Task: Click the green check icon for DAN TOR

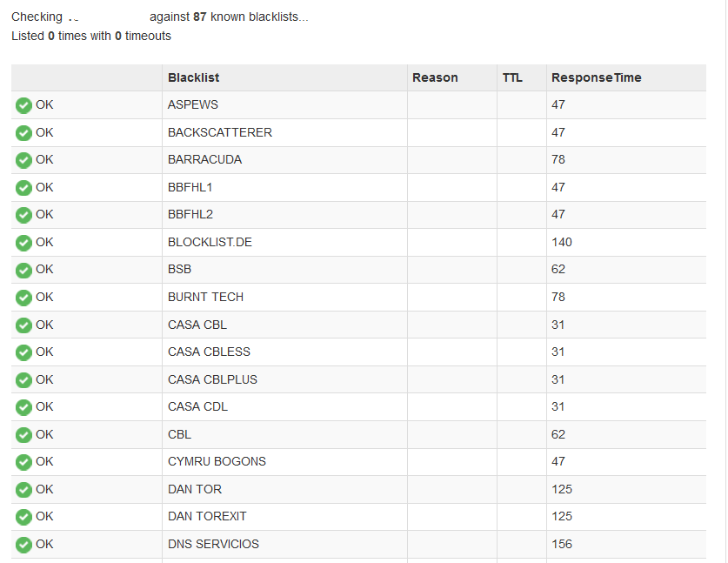Action: click(23, 490)
